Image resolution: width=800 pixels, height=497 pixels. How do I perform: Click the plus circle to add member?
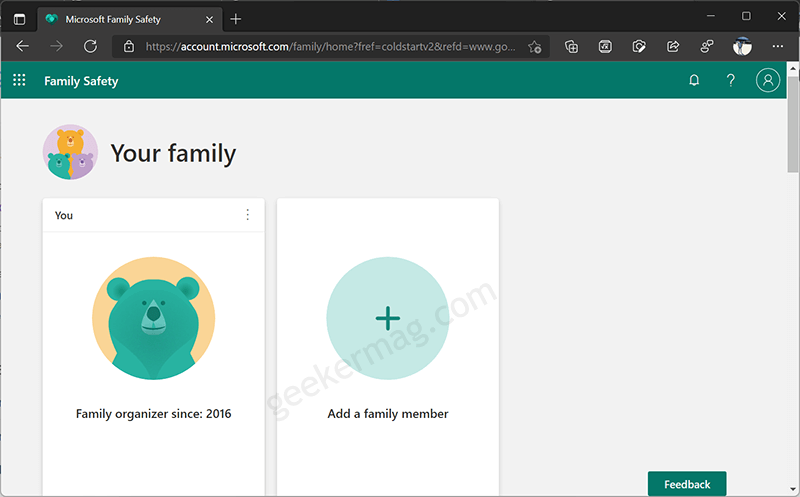click(x=388, y=318)
